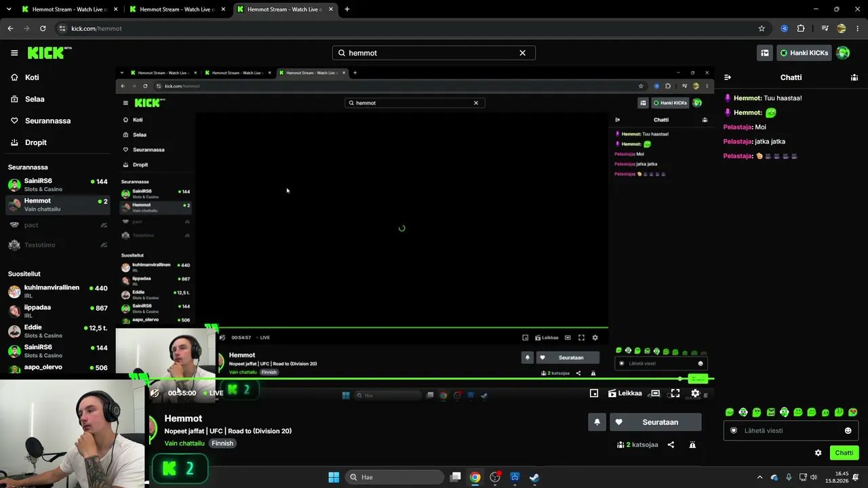Image resolution: width=868 pixels, height=488 pixels.
Task: Open Steam from the taskbar
Action: tap(534, 477)
